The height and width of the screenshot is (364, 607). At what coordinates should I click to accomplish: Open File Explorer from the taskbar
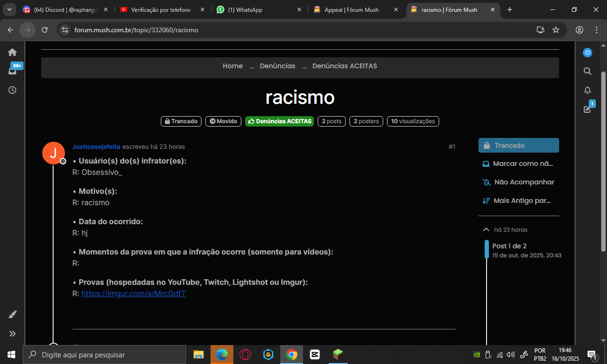pyautogui.click(x=199, y=355)
